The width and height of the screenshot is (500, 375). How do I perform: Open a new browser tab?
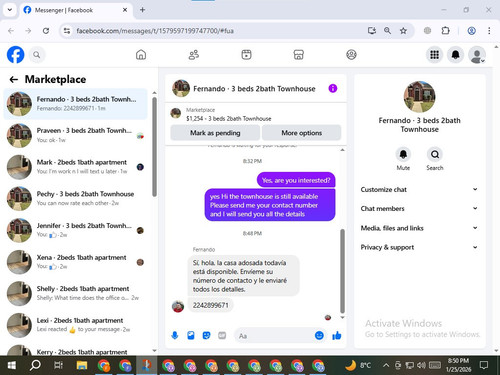(x=142, y=10)
